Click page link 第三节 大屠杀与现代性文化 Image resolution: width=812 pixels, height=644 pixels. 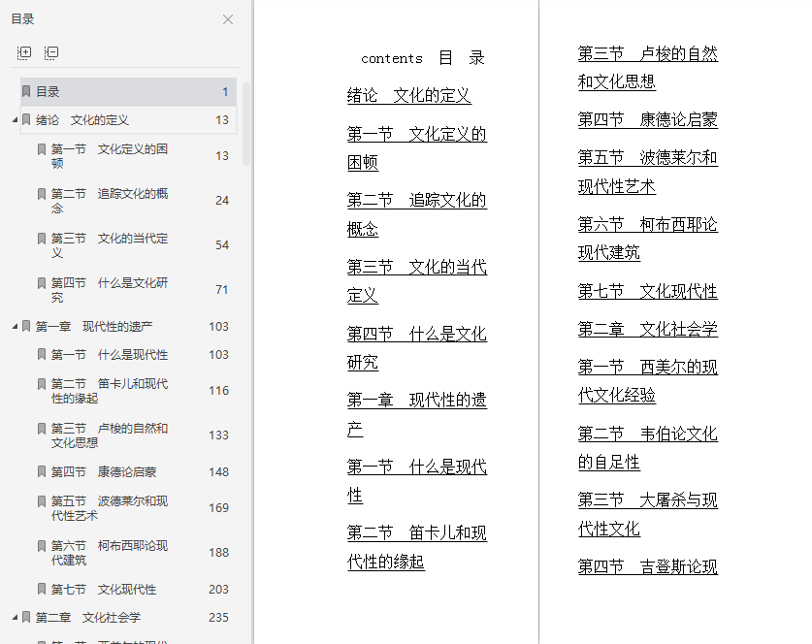pyautogui.click(x=648, y=515)
